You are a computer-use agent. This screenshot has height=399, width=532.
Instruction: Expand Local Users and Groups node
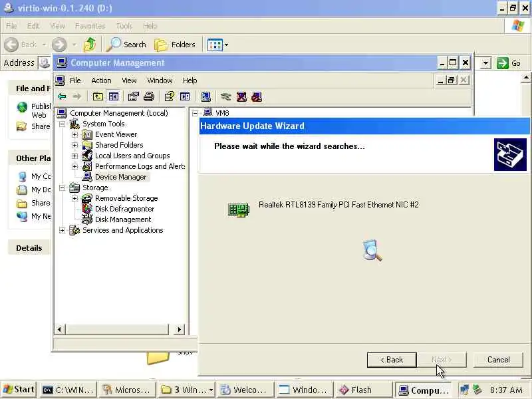coord(74,156)
